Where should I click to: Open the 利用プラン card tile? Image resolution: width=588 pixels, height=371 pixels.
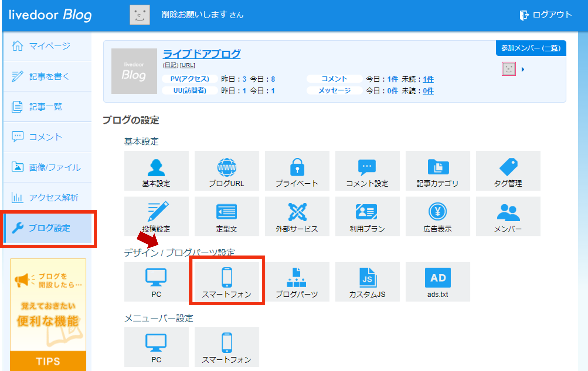(x=367, y=216)
